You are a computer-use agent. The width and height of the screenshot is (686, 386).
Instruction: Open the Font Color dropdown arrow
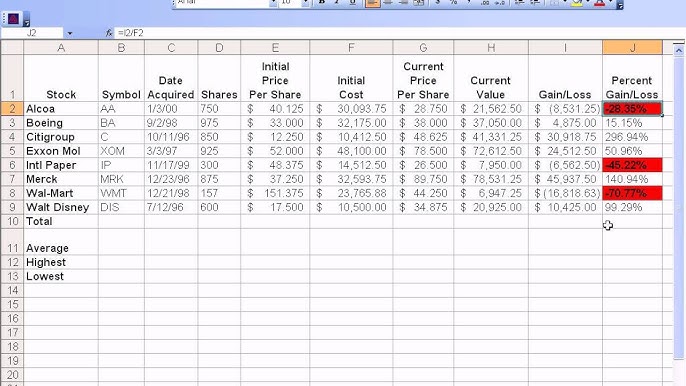click(x=610, y=3)
